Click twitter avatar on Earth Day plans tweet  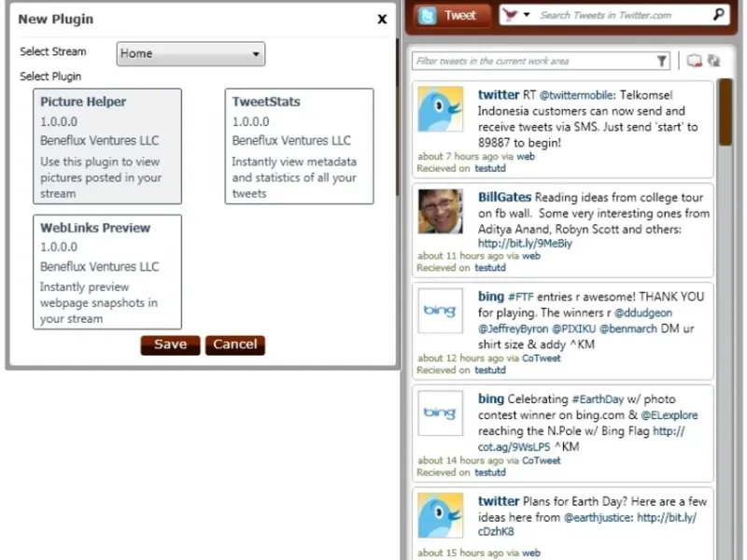coord(440,516)
